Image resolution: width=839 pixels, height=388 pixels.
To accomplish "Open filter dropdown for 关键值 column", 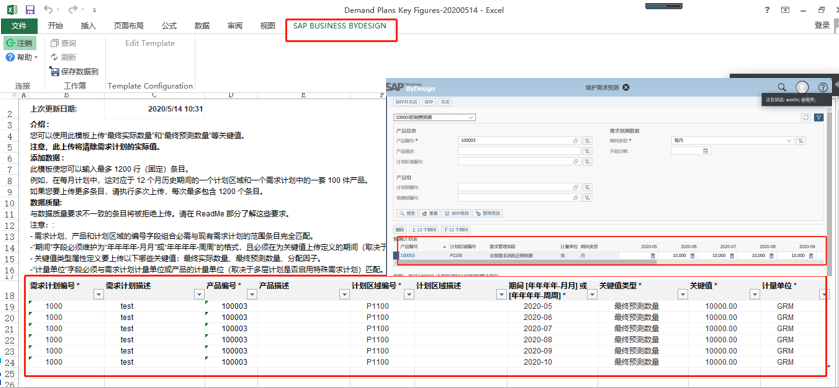I will 754,294.
